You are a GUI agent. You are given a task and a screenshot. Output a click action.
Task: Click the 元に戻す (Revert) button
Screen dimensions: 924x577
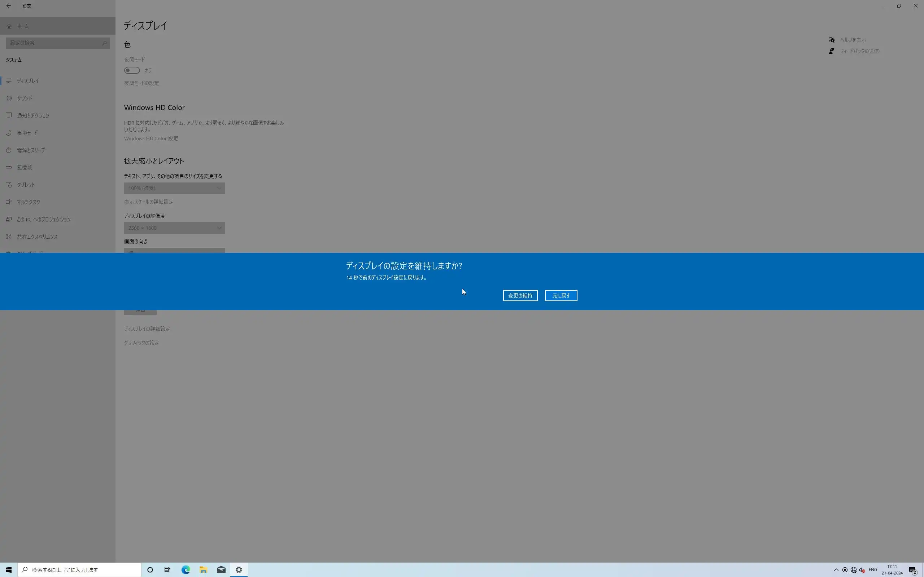(561, 295)
